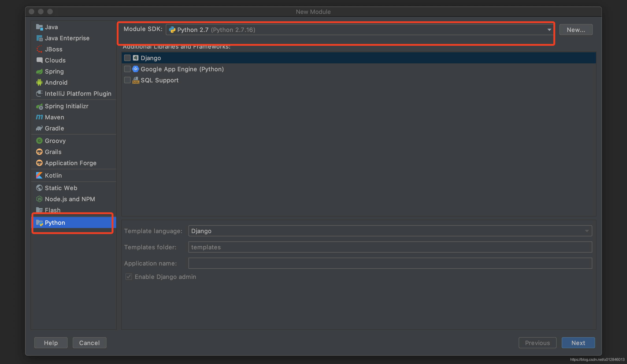Select the Application Forge label
Viewport: 627px width, 364px height.
(71, 163)
